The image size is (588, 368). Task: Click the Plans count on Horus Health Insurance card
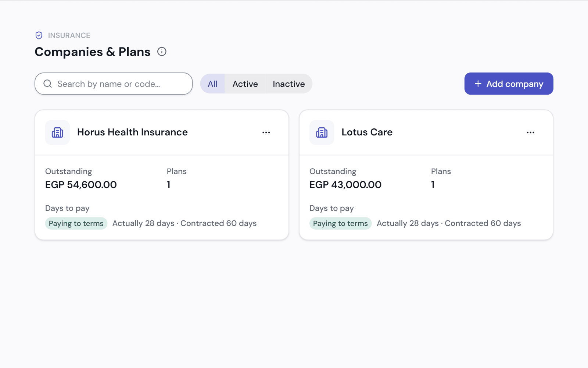[x=169, y=185]
